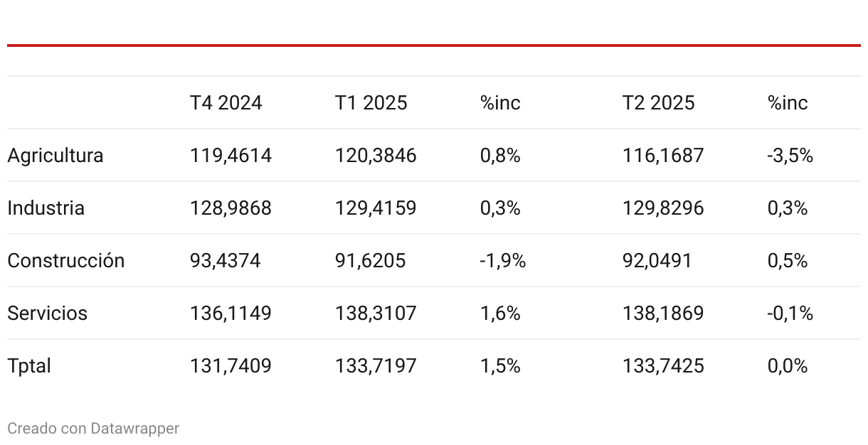Select the Industria row label

coord(46,208)
